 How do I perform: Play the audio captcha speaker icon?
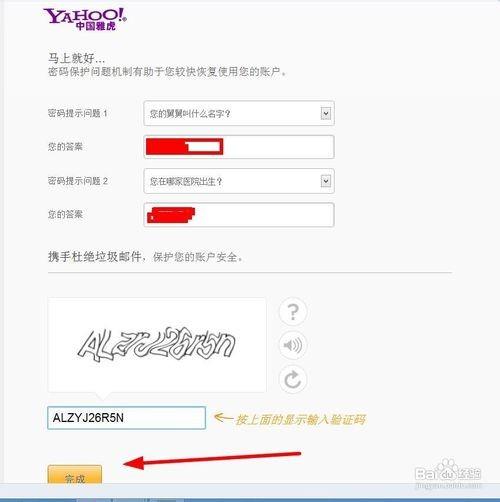[293, 345]
